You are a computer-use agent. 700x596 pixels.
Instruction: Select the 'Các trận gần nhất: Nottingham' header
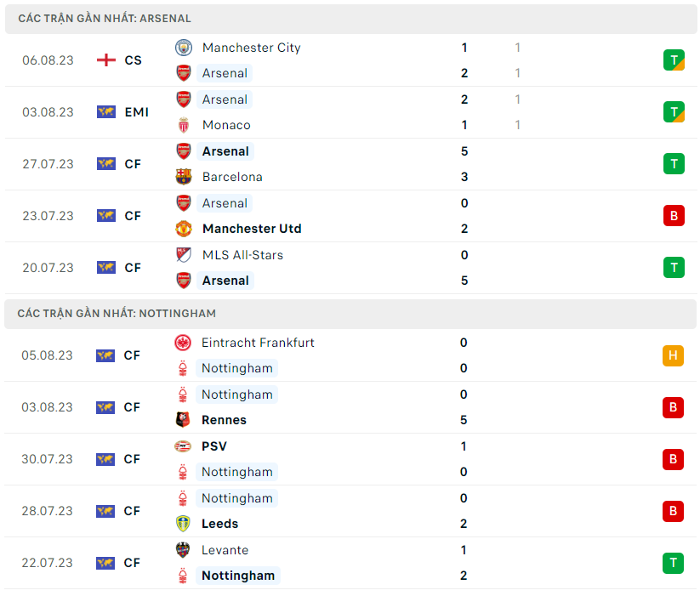click(x=116, y=314)
